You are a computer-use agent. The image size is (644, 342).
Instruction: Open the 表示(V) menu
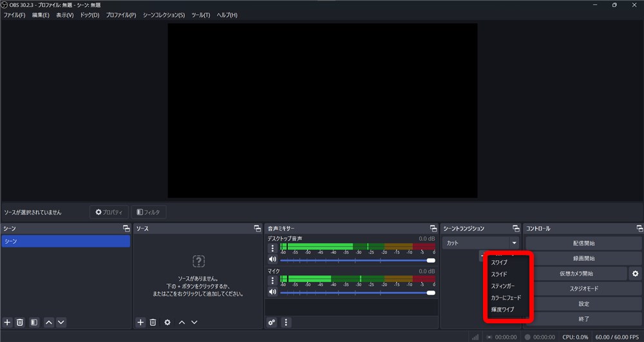point(65,15)
